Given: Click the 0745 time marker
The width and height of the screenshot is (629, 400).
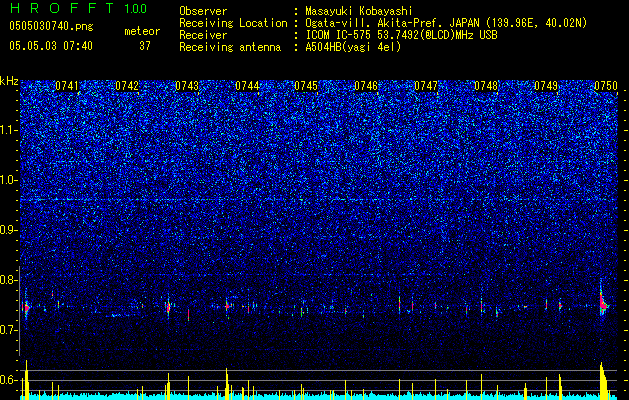Looking at the screenshot, I should (306, 86).
